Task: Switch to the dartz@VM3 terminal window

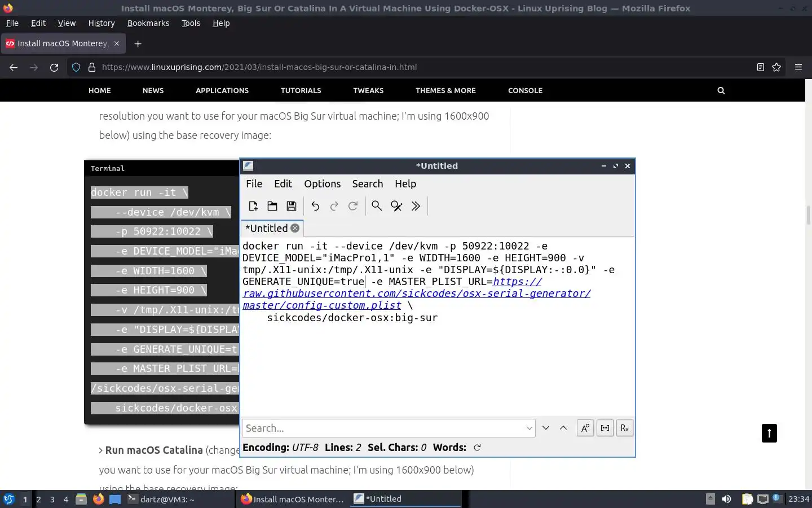Action: (x=179, y=499)
